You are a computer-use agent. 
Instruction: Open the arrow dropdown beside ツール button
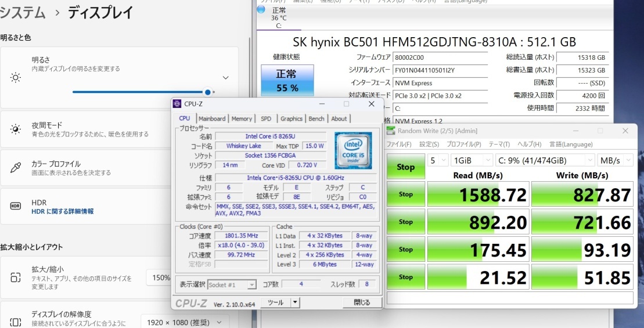click(295, 302)
